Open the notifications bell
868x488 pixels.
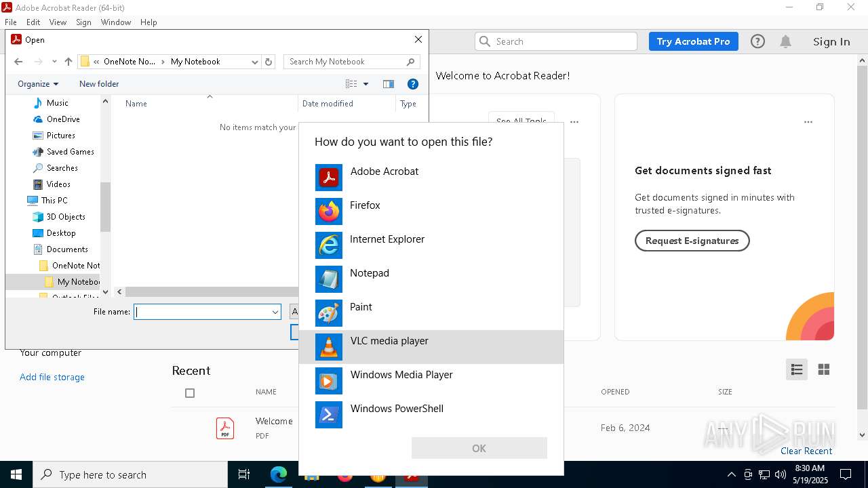pos(785,41)
